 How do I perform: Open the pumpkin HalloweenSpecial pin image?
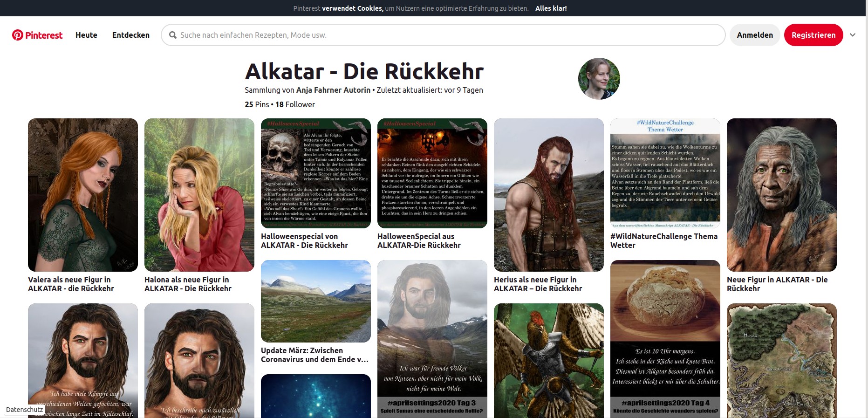point(432,173)
